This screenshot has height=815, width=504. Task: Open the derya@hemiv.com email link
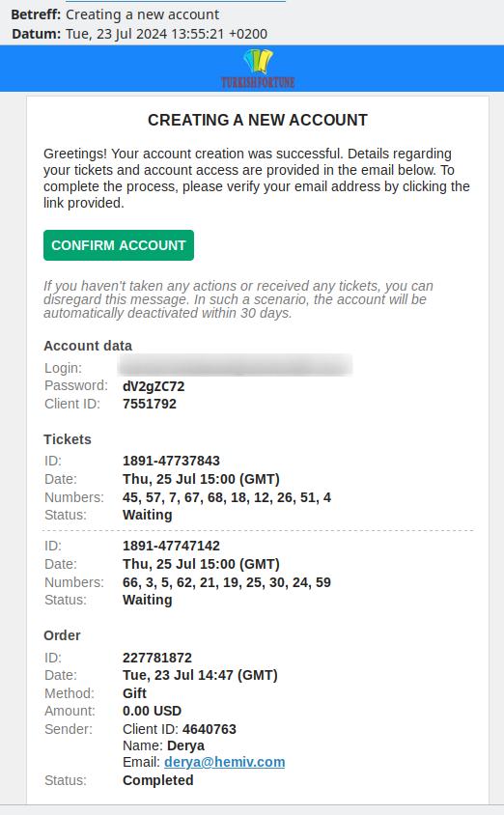click(x=224, y=762)
